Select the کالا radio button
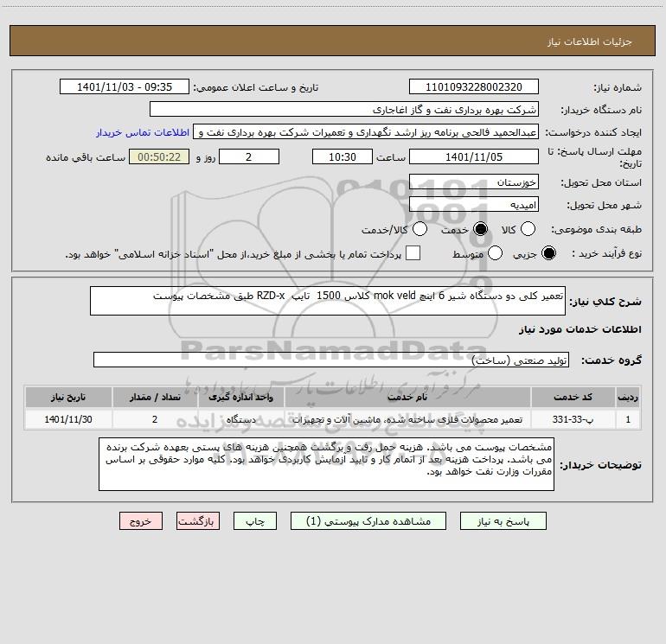The width and height of the screenshot is (666, 644). click(x=528, y=229)
